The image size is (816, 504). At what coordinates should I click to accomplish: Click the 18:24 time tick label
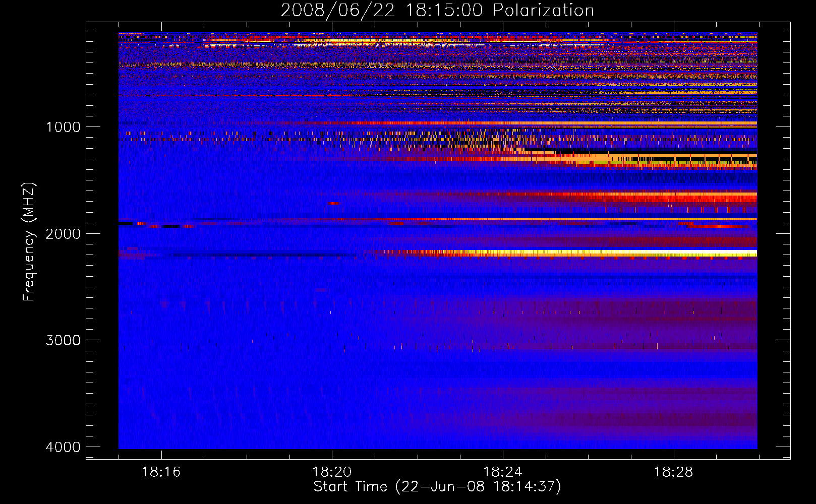(503, 472)
